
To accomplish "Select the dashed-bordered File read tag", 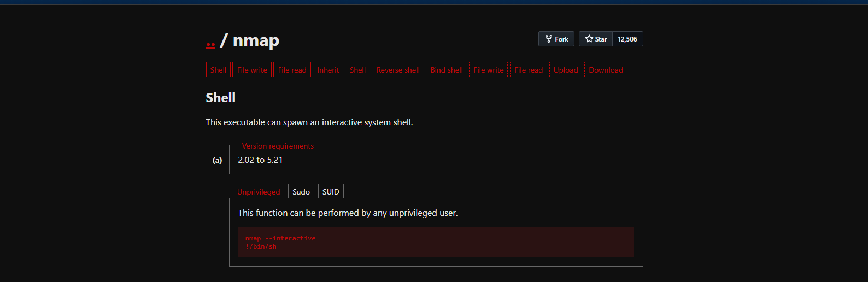I will (529, 70).
